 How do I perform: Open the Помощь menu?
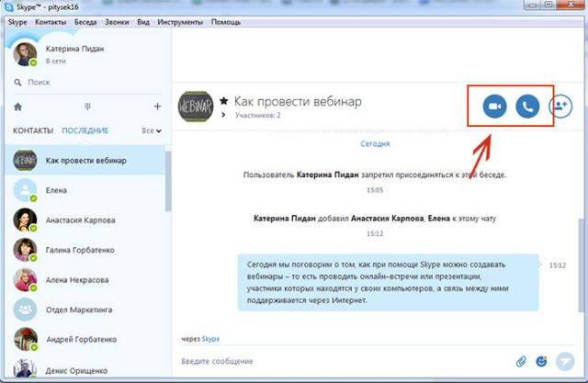(x=226, y=22)
